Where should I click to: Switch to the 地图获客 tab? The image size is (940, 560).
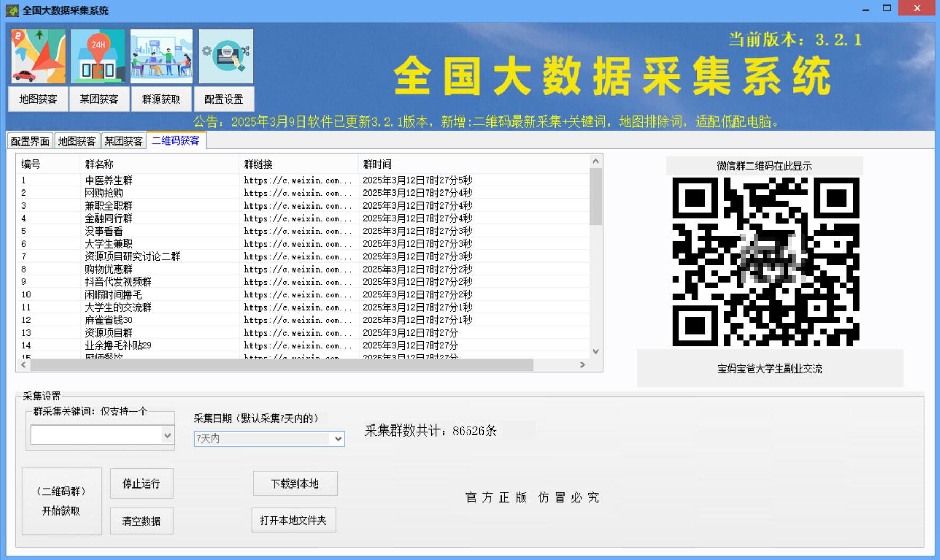77,141
